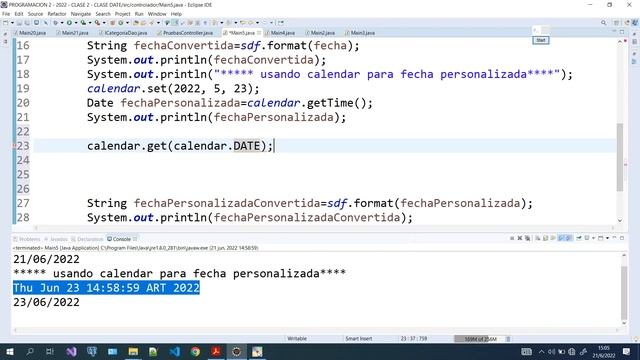
Task: Open the Edit menu
Action: pos(19,14)
